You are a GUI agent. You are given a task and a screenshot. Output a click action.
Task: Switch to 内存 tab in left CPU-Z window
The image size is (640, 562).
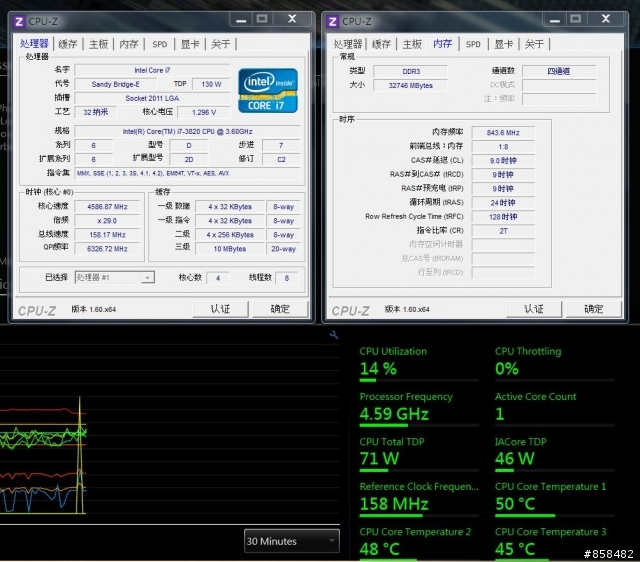(129, 44)
